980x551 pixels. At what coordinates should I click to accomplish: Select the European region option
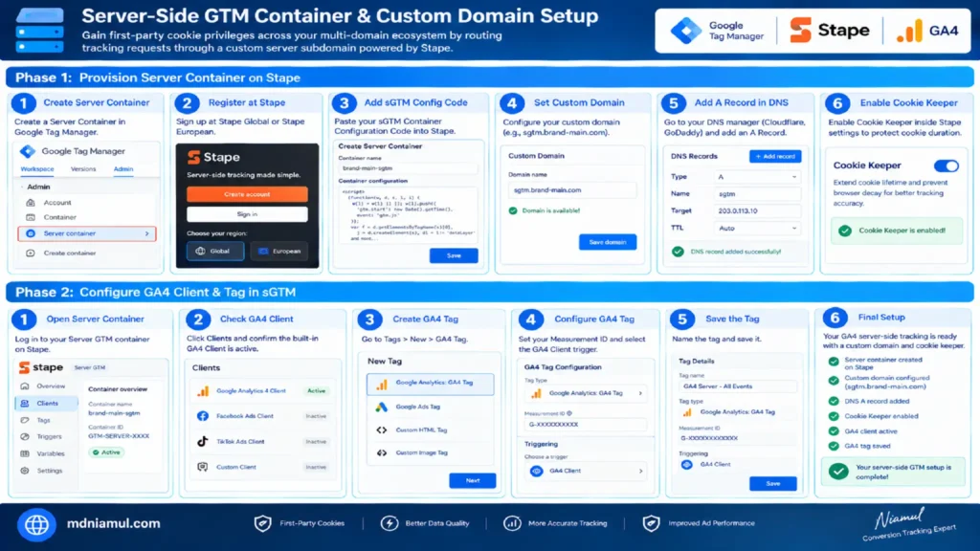(x=278, y=252)
